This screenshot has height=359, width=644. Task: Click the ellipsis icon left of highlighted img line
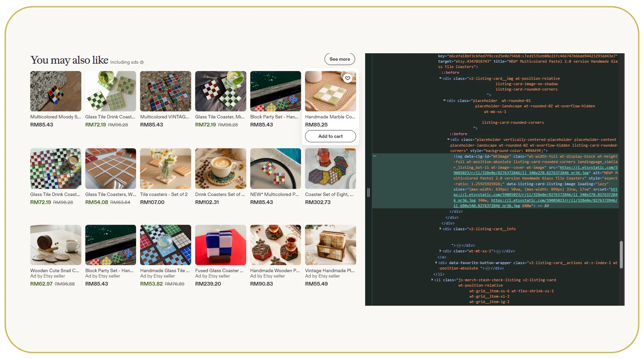[x=375, y=156]
